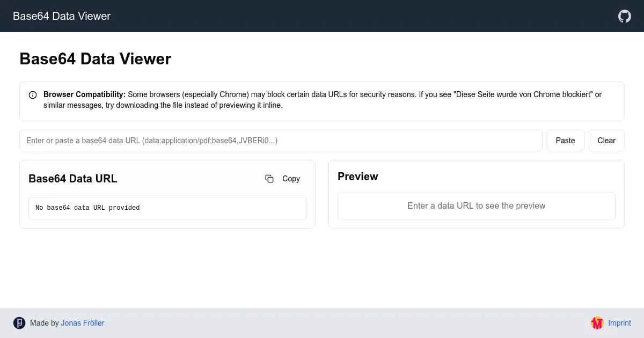Click the main Base64 Data Viewer page heading
The height and width of the screenshot is (338, 644).
tap(95, 59)
